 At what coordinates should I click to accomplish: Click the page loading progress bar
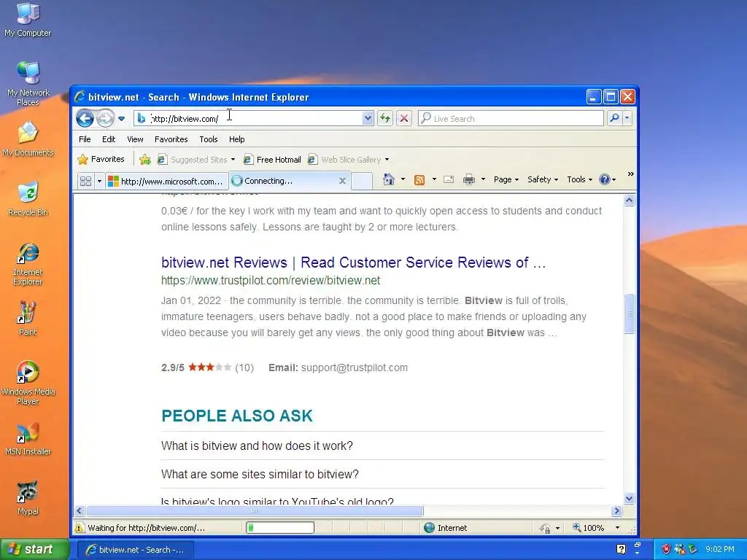point(279,528)
